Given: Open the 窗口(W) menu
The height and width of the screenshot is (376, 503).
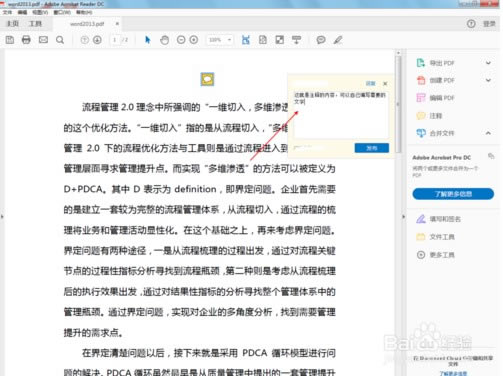Looking at the screenshot, I should [x=62, y=12].
